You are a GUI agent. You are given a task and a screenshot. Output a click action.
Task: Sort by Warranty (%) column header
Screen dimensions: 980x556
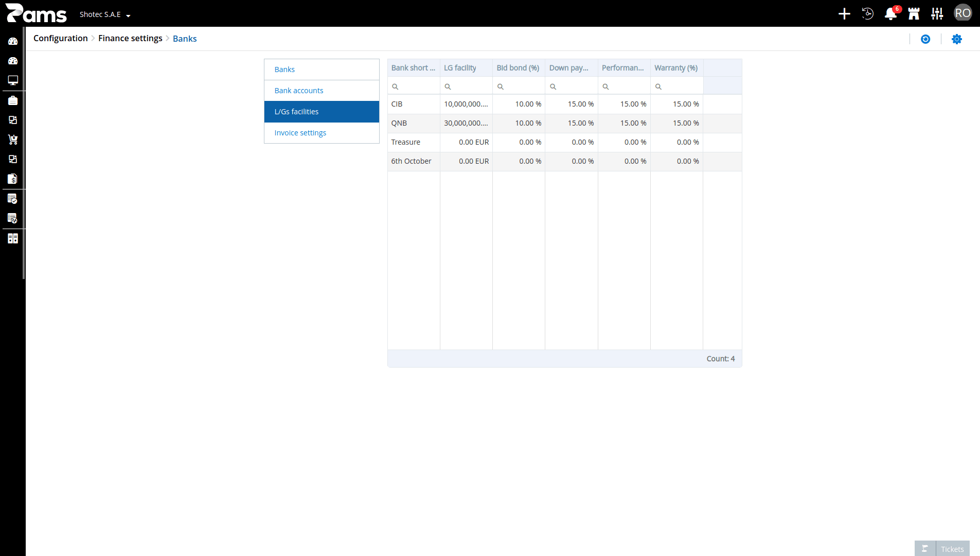point(676,68)
